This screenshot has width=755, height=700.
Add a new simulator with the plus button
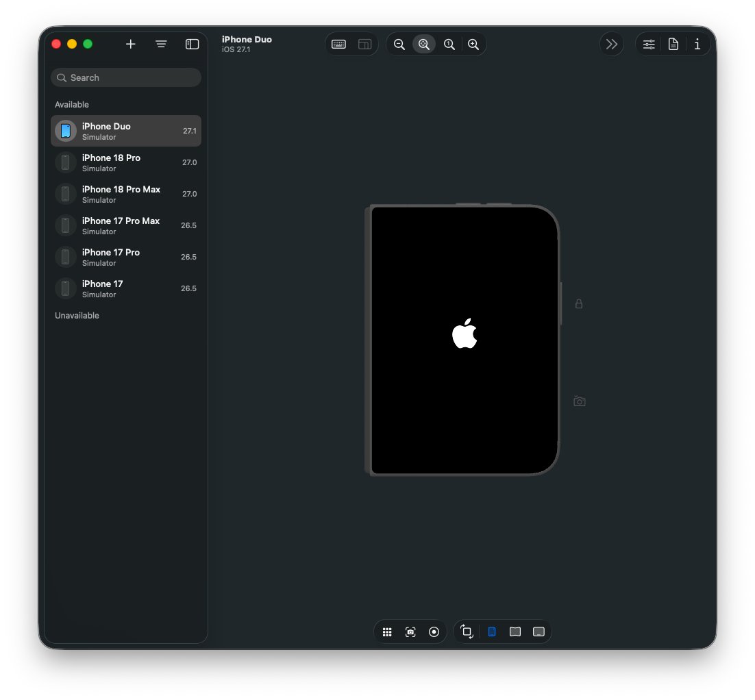[130, 45]
